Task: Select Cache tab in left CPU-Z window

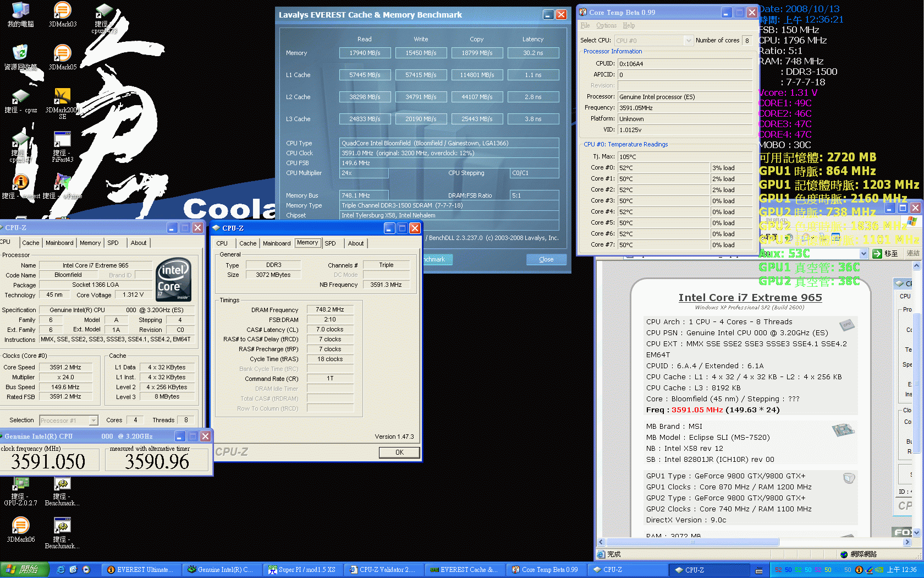Action: (x=31, y=243)
